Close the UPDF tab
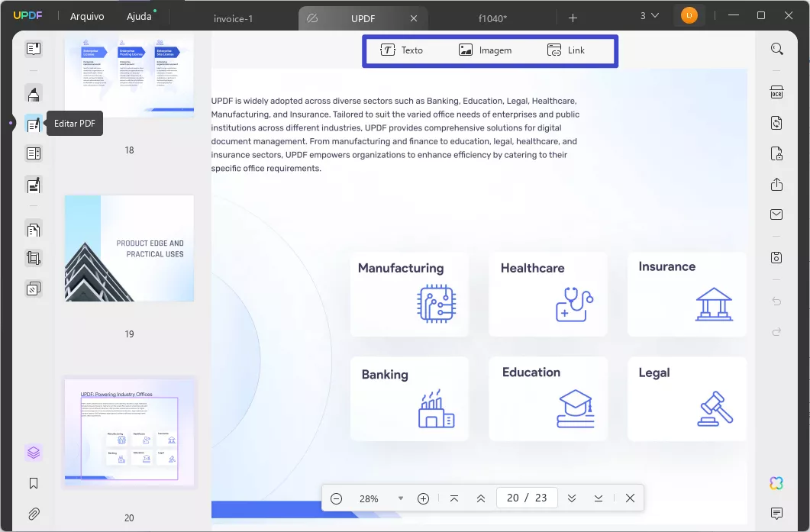Screen dimensions: 810x532 (414, 18)
